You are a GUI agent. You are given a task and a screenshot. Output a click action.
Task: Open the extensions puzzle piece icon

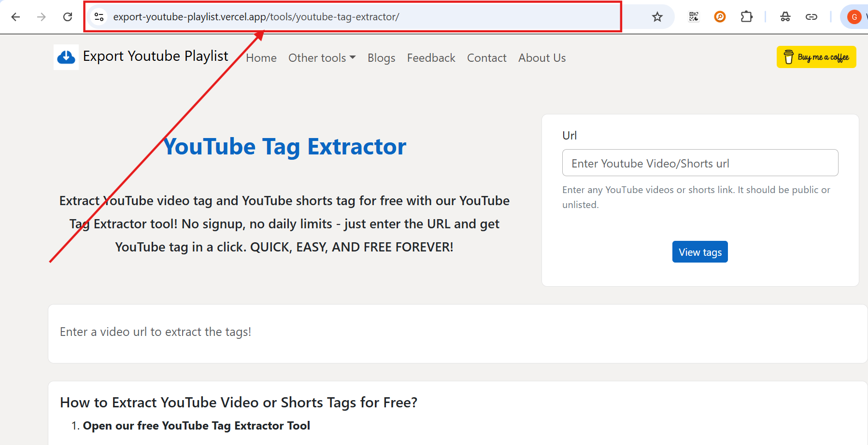click(746, 16)
